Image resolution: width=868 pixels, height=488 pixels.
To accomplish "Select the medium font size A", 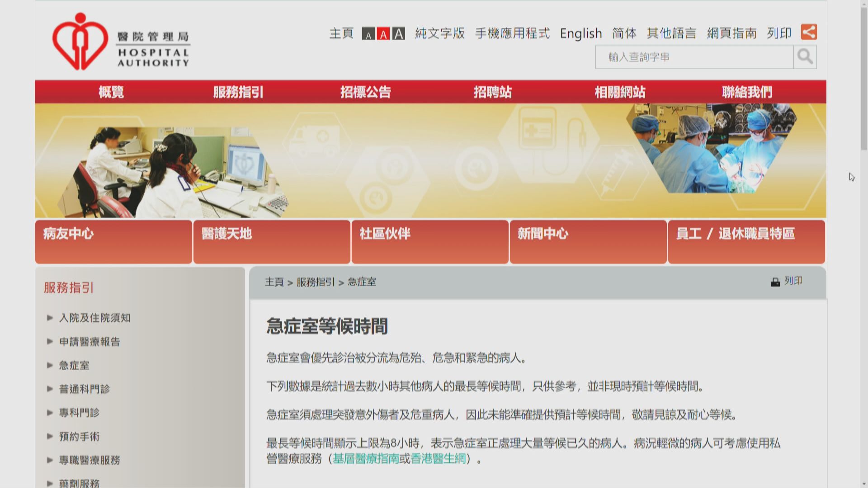I will click(383, 34).
